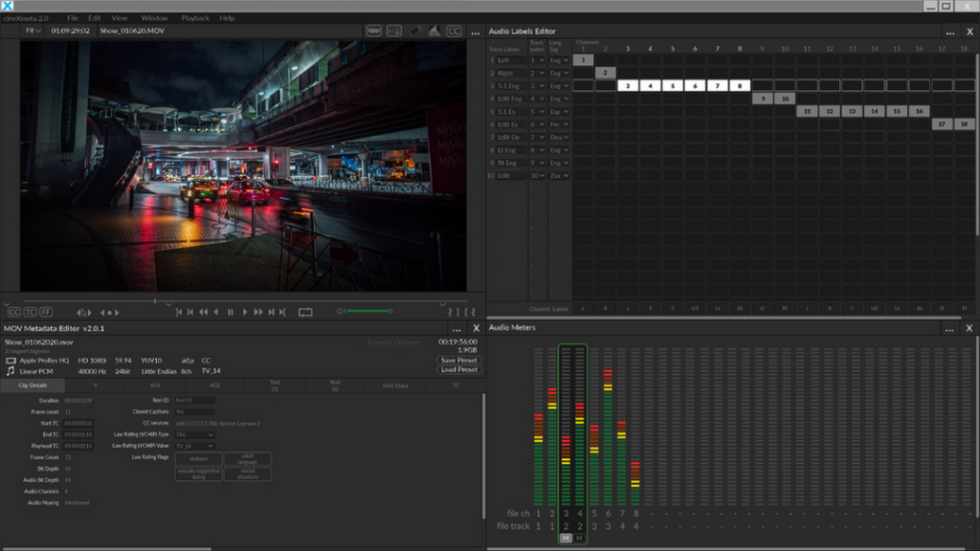Viewport: 980px width, 551px height.
Task: Toggle the adult language rating flag
Action: [248, 459]
